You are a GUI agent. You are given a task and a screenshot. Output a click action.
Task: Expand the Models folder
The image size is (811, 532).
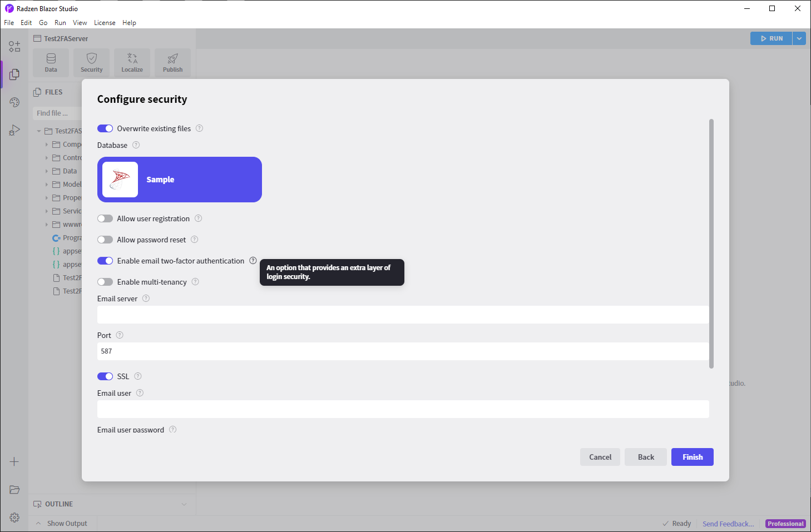coord(47,185)
